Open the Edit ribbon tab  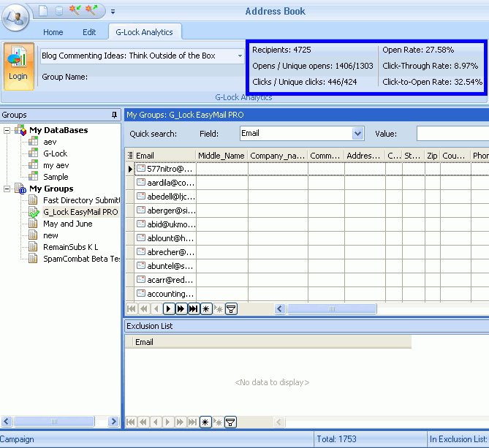point(89,32)
